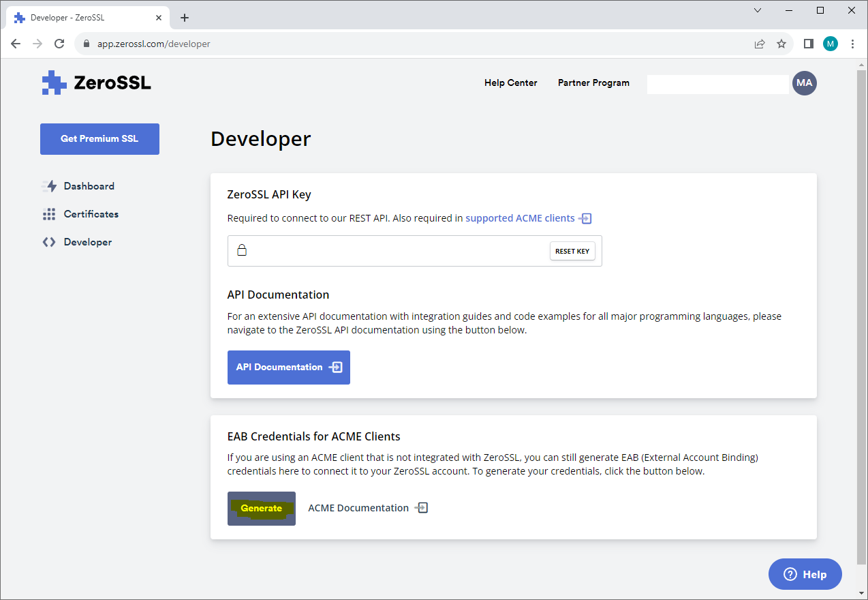Open the browser side panel icon

pyautogui.click(x=808, y=43)
